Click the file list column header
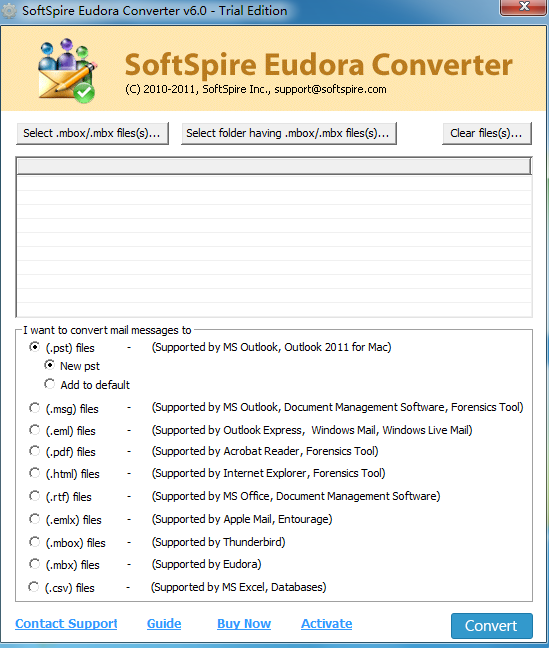The height and width of the screenshot is (648, 549). pyautogui.click(x=274, y=166)
